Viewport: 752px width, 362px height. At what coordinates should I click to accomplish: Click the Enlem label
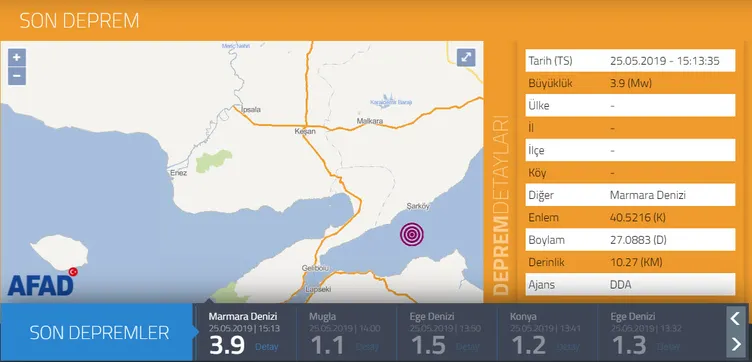point(543,218)
